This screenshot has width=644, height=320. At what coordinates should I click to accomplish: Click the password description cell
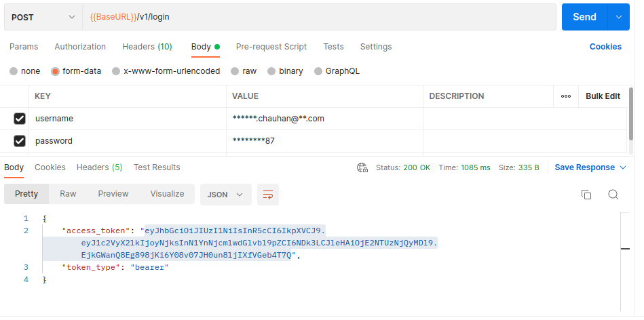click(525, 141)
